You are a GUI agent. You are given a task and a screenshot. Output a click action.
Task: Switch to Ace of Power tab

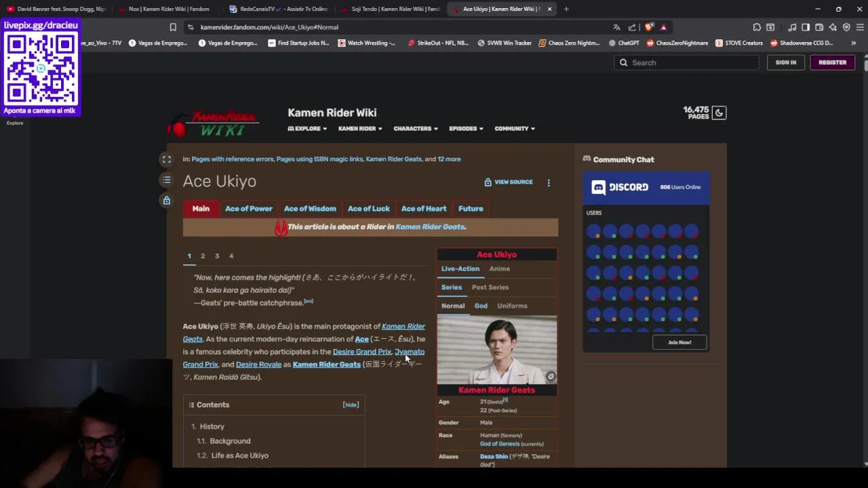click(249, 209)
